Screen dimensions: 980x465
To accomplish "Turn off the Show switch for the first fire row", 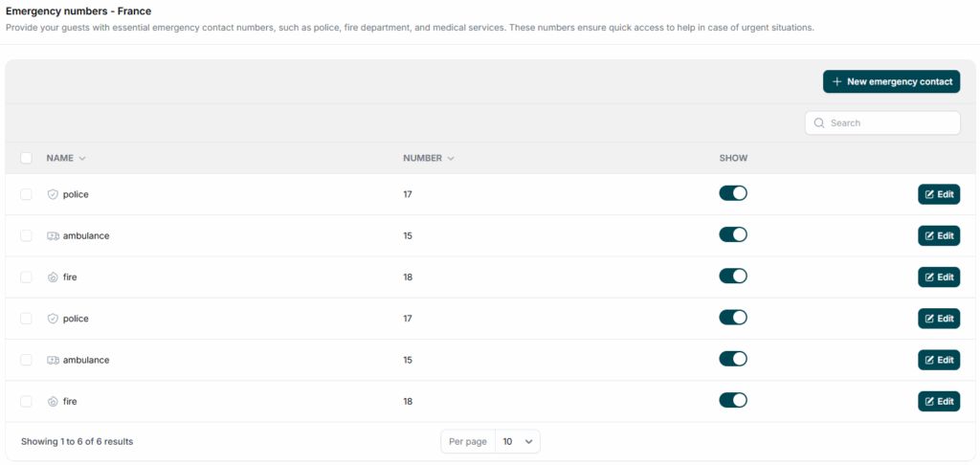I will 733,276.
